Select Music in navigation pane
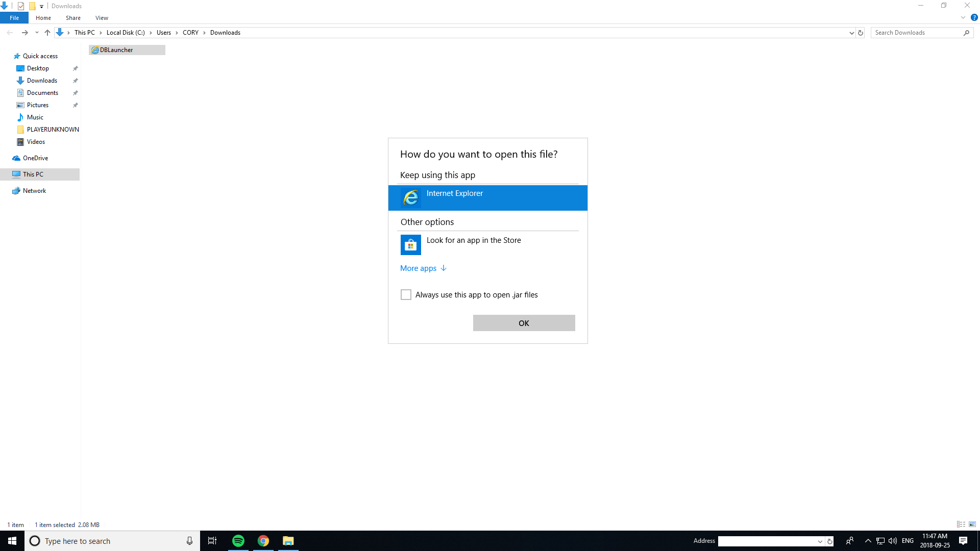980x551 pixels. [35, 117]
